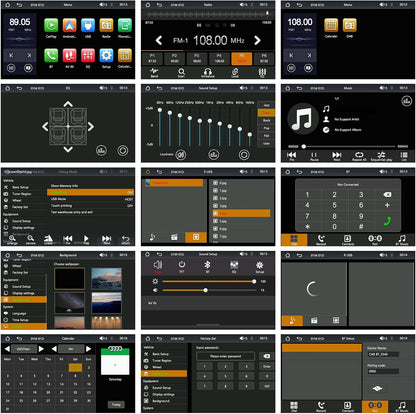Open the green BT phone icon in main menu
The height and width of the screenshot is (414, 416).
(51, 56)
